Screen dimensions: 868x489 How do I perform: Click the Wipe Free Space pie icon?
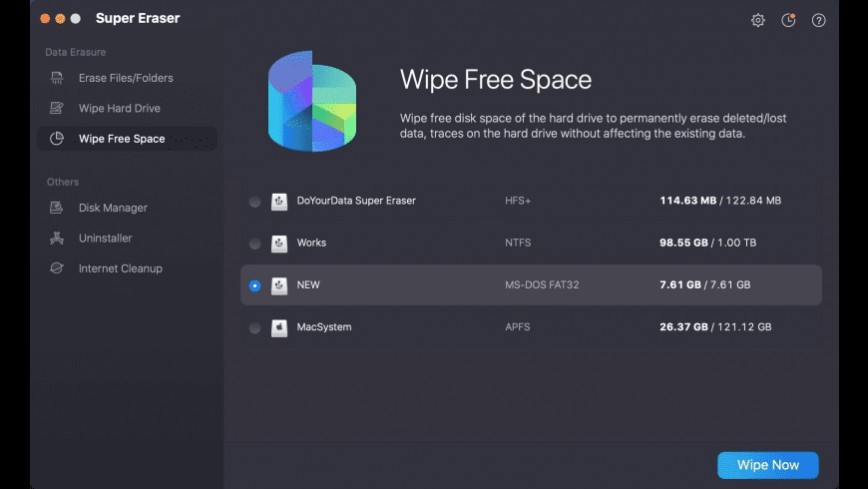(x=57, y=139)
